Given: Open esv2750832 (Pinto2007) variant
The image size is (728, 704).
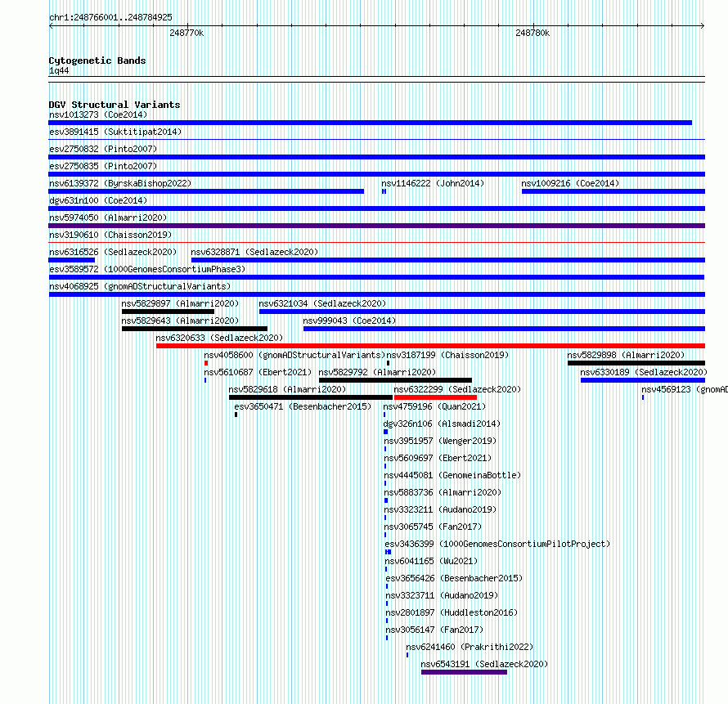Looking at the screenshot, I should point(103,149).
